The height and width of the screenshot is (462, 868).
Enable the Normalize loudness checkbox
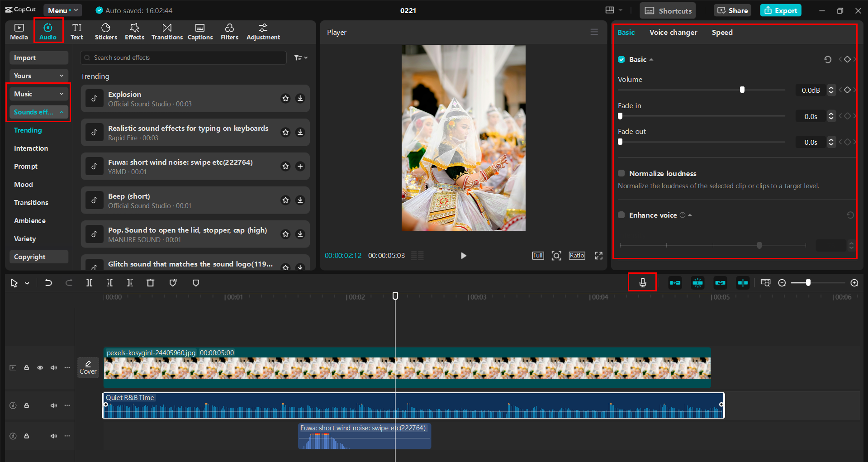point(621,173)
